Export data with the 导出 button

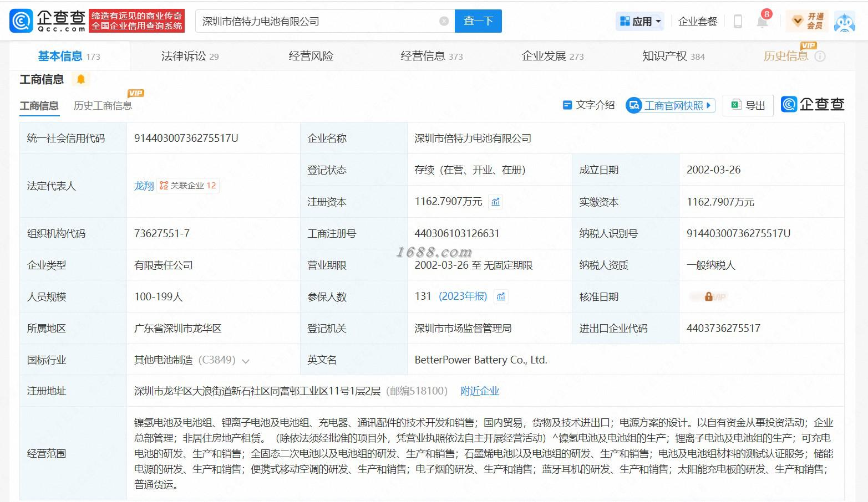click(x=748, y=105)
